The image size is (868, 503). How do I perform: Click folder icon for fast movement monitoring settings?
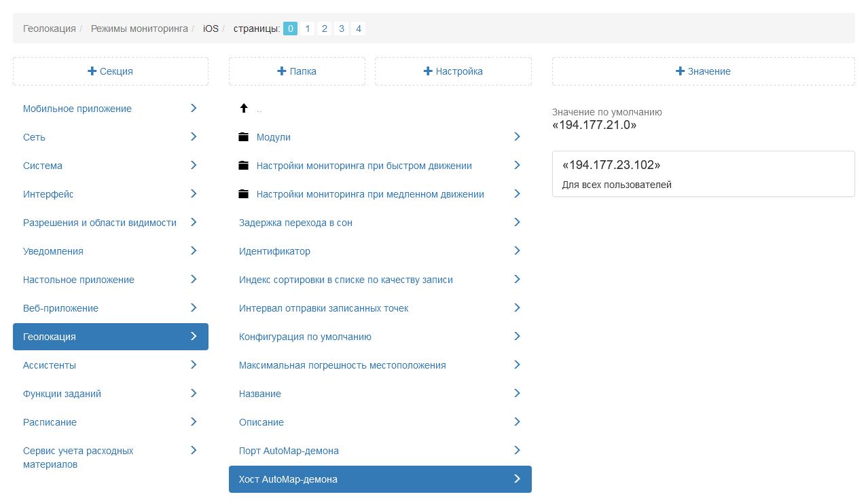coord(244,166)
